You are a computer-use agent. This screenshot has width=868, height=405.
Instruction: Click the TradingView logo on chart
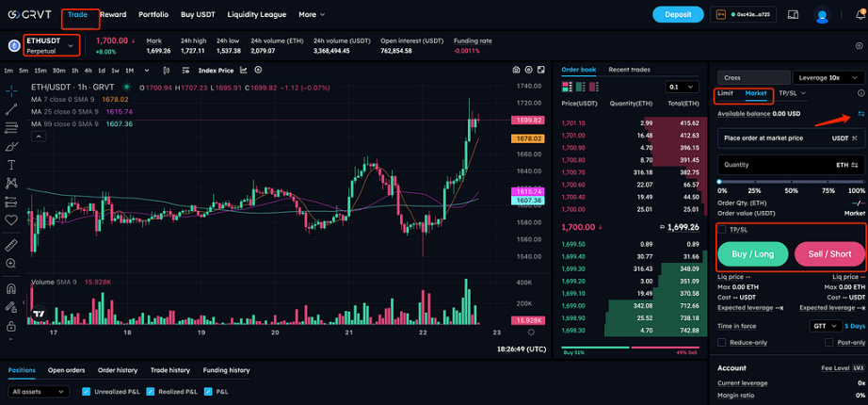[x=39, y=315]
